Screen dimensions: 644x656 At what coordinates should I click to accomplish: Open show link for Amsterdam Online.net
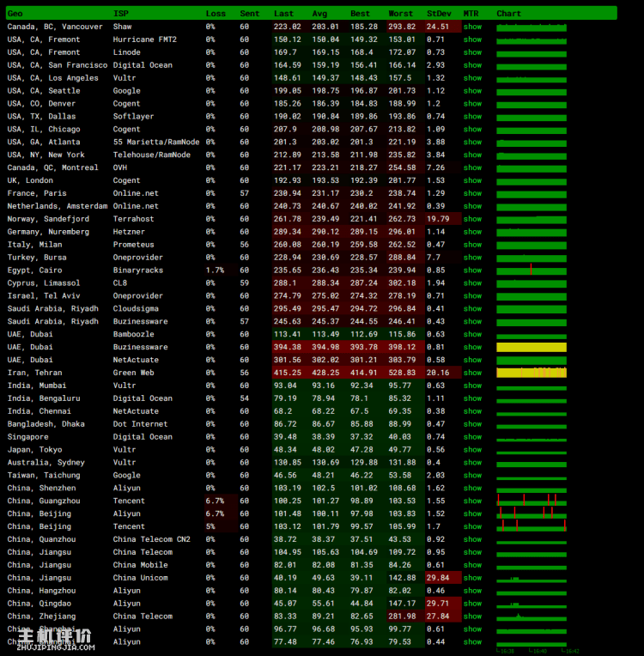coord(472,206)
